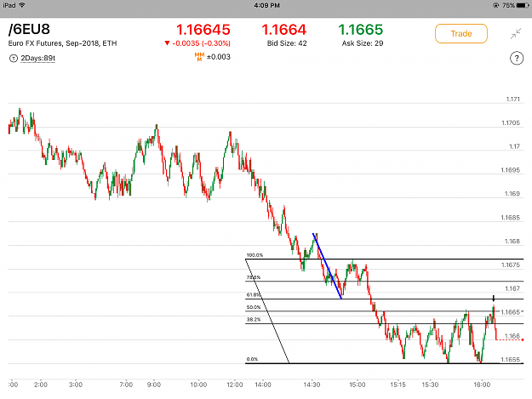Click Ask Size: 29 label
The image size is (532, 399).
pos(363,43)
